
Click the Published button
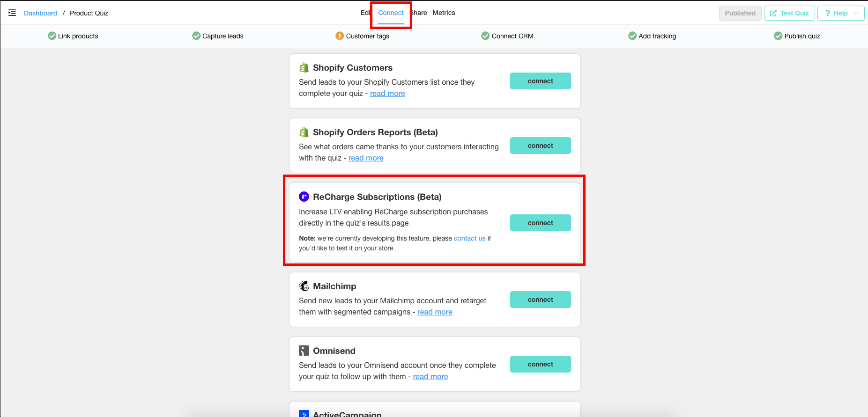tap(740, 13)
